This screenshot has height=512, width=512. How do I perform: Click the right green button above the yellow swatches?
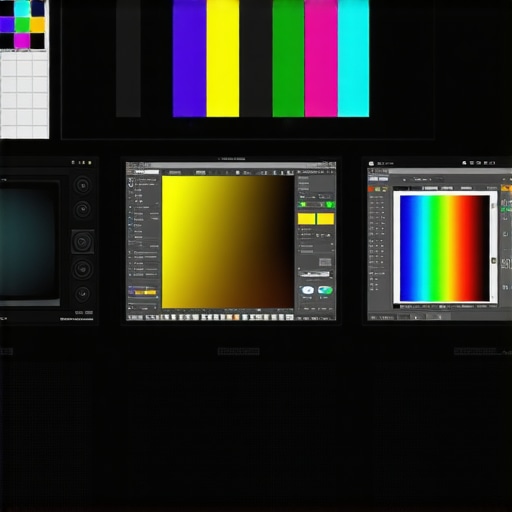[x=329, y=204]
